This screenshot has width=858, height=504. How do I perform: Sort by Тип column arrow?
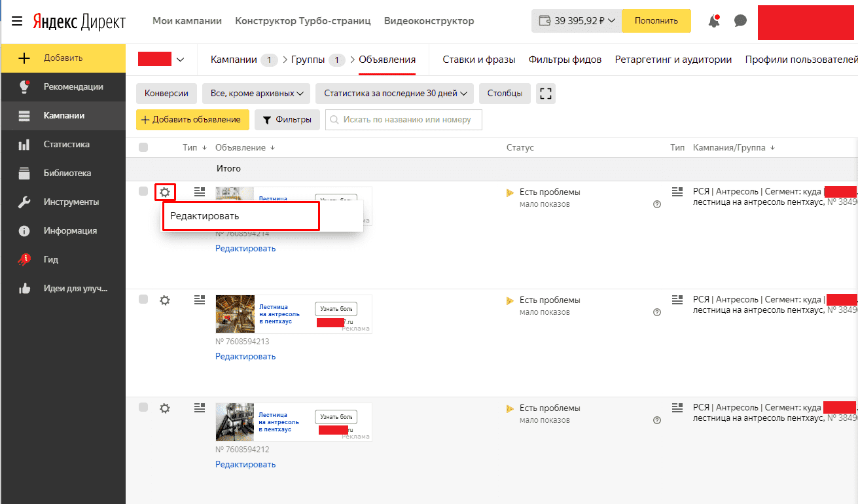point(205,148)
